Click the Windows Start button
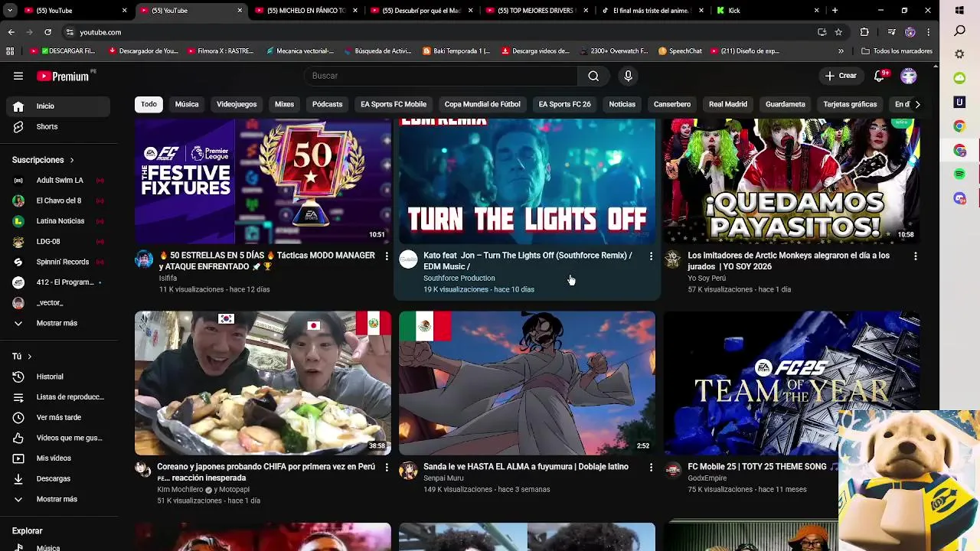 coord(959,11)
